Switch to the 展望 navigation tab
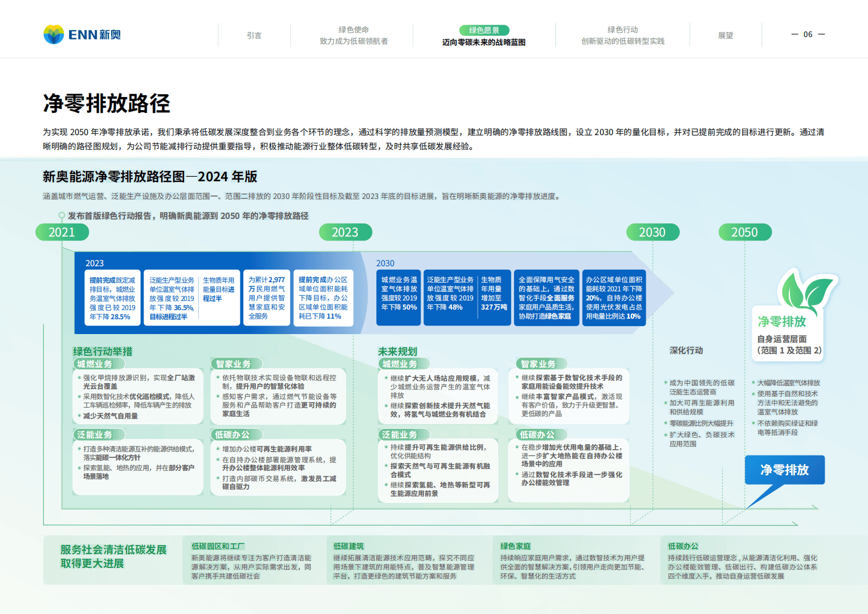The width and height of the screenshot is (868, 614). (x=726, y=35)
